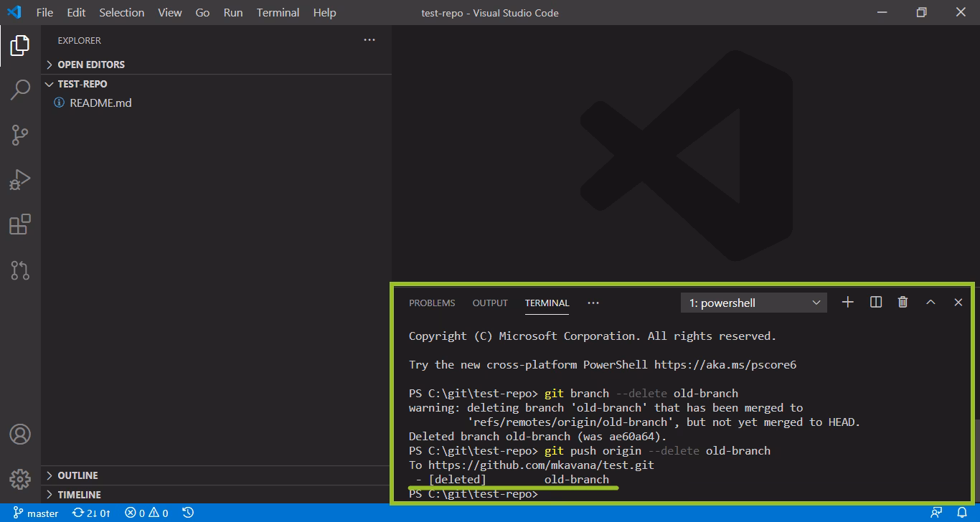Open the Terminal menu
The height and width of the screenshot is (522, 980).
(x=278, y=13)
